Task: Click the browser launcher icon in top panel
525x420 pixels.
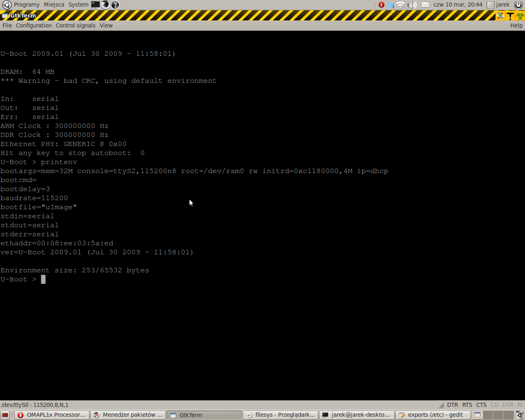Action: [x=105, y=5]
